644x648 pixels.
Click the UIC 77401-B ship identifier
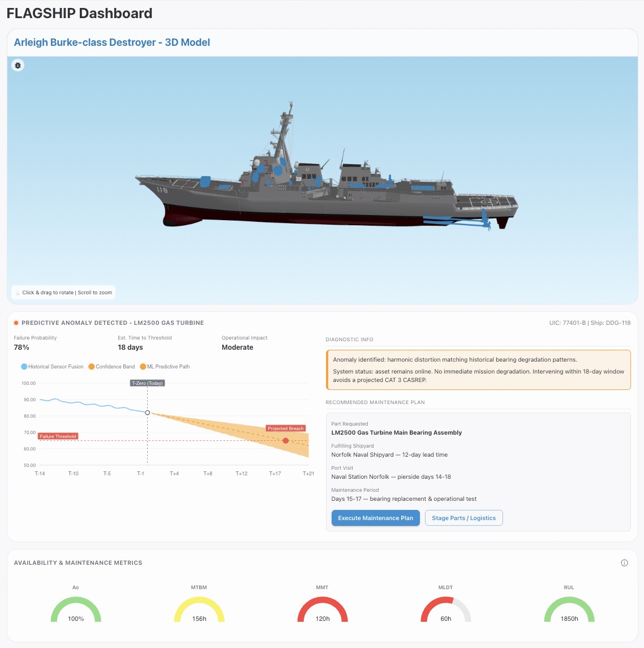click(x=590, y=323)
